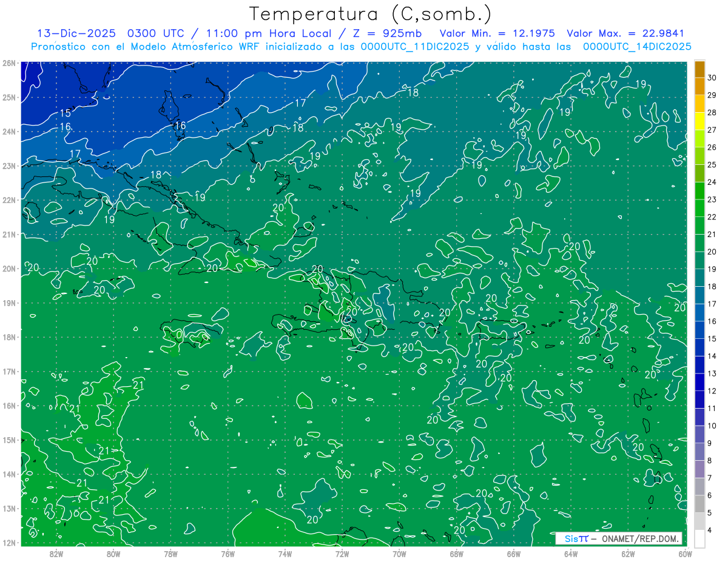Click the "64W" longitude axis label
728x562 pixels.
[x=571, y=553]
